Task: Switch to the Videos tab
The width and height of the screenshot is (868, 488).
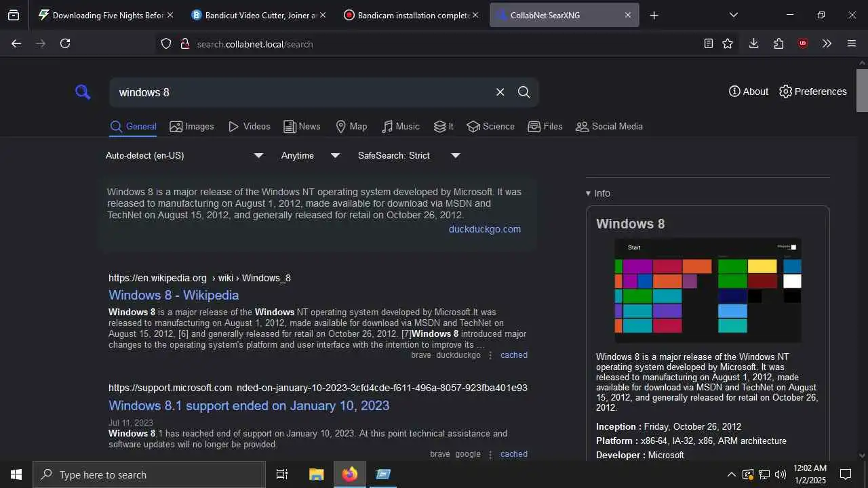Action: (x=250, y=127)
